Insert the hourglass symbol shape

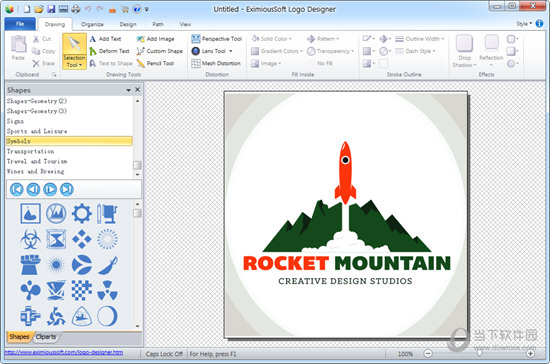56,239
